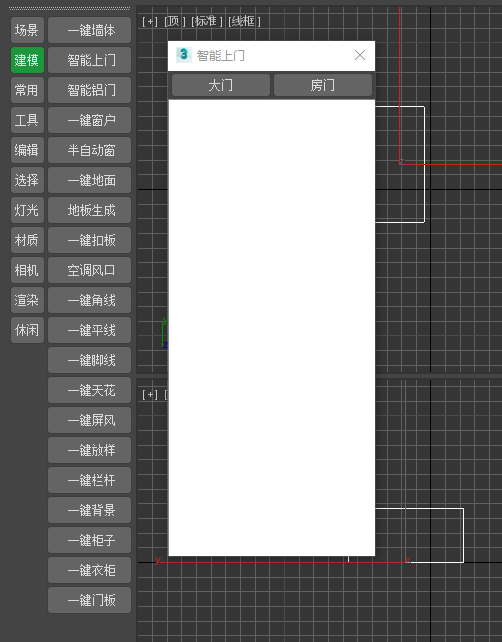
Task: Open the [线框] shading menu
Action: pyautogui.click(x=244, y=21)
